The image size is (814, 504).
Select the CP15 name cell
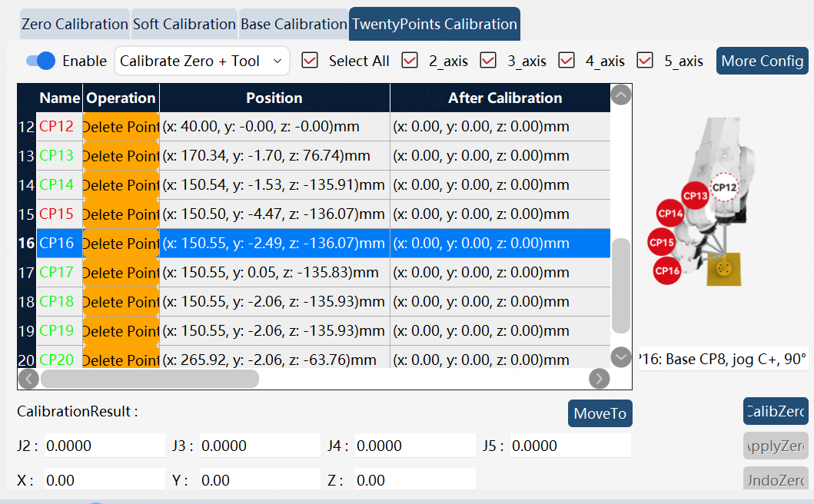pos(59,214)
